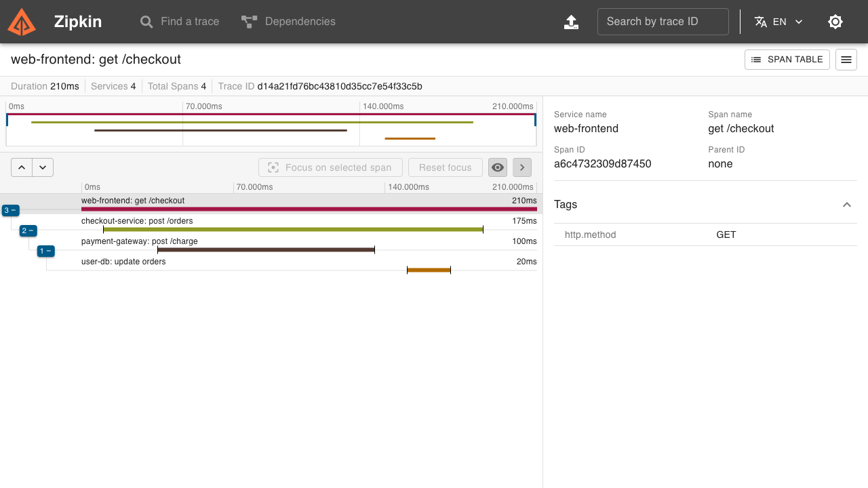
Task: Open the hamburger menu beside SPAN TABLE
Action: (846, 60)
